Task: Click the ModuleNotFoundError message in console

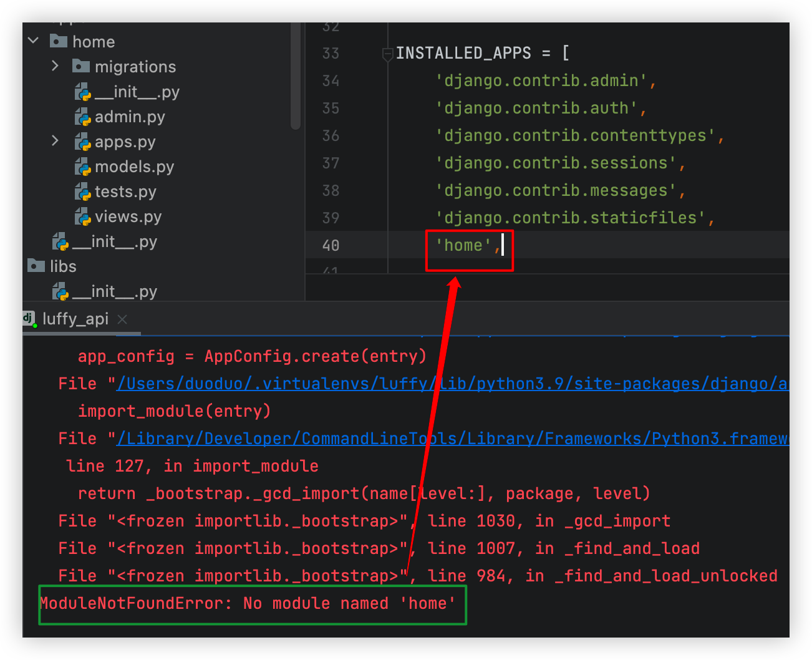Action: (248, 604)
